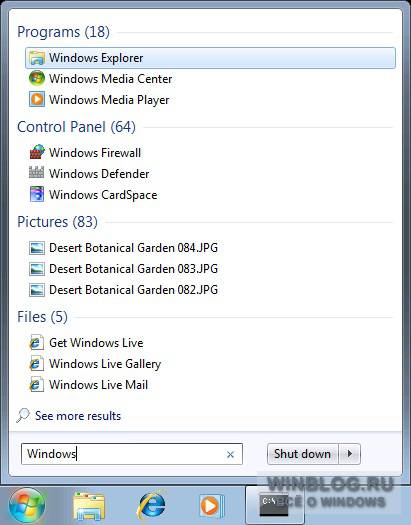411x525 pixels.
Task: Click the IE icon next to Windows Live Mail
Action: (x=36, y=385)
